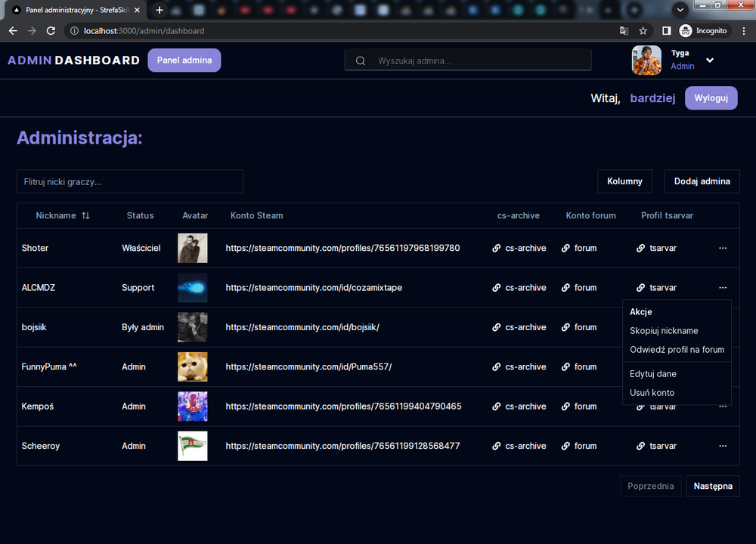The height and width of the screenshot is (544, 756).
Task: Click ALCMDZ's avatar thumbnail
Action: click(x=192, y=288)
